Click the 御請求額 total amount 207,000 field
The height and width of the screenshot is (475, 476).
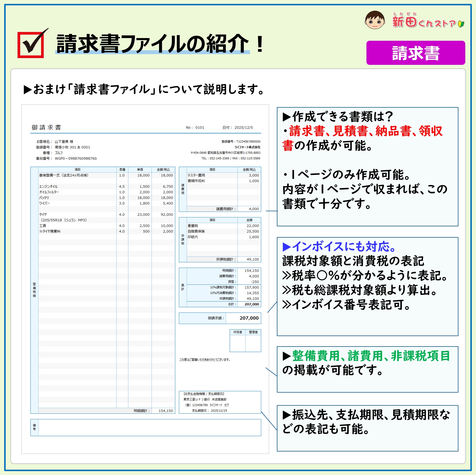tap(243, 318)
